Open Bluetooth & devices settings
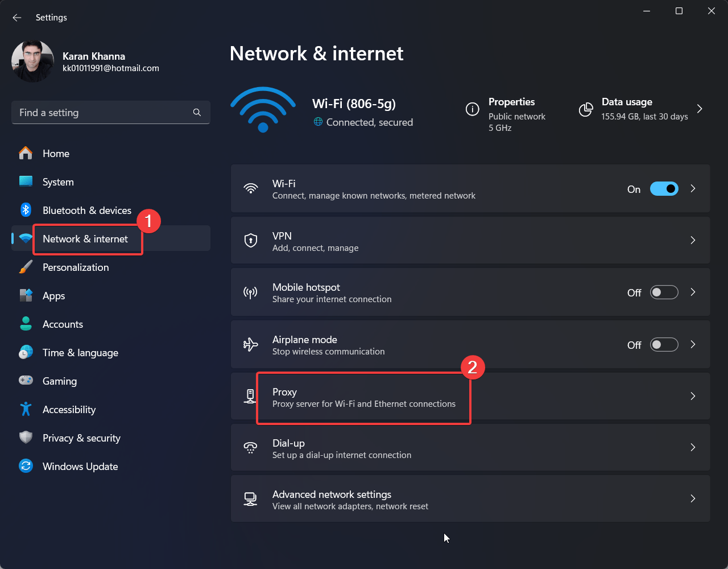Screen dimensions: 728x569 86,210
